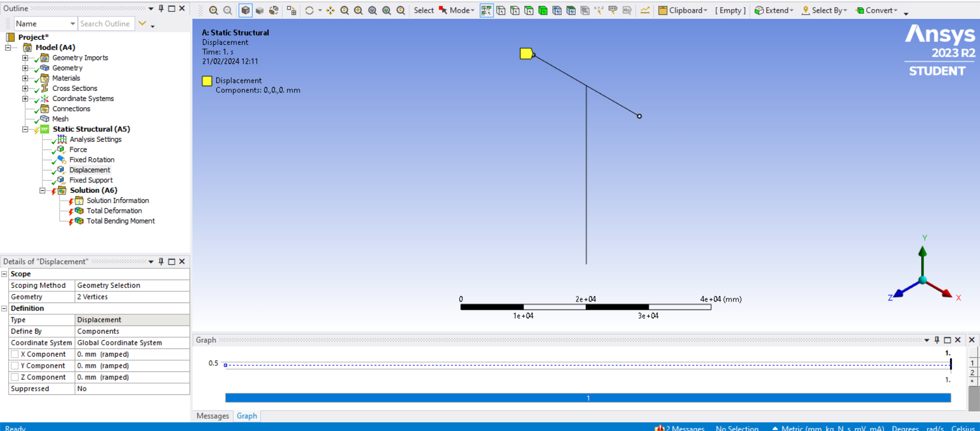Expand the Materials tree node
Screen dimensions: 980x431
pos(25,78)
